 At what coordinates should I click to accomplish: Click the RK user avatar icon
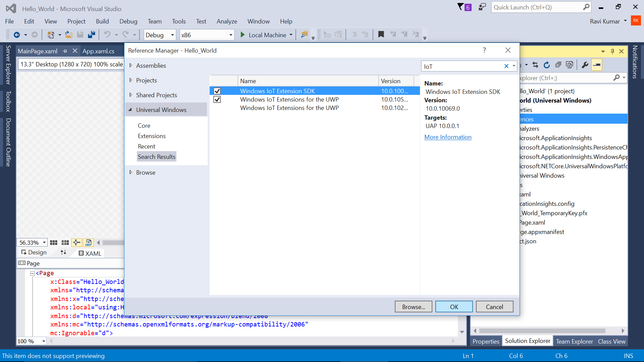[x=636, y=20]
